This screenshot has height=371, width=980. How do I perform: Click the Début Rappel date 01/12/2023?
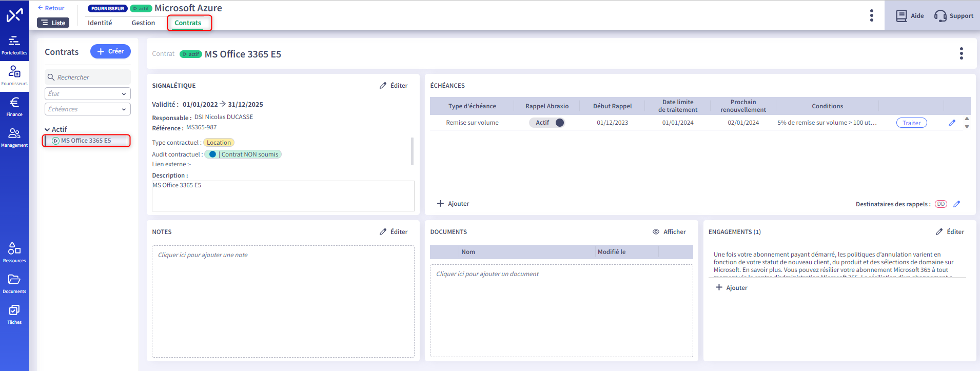pos(612,123)
